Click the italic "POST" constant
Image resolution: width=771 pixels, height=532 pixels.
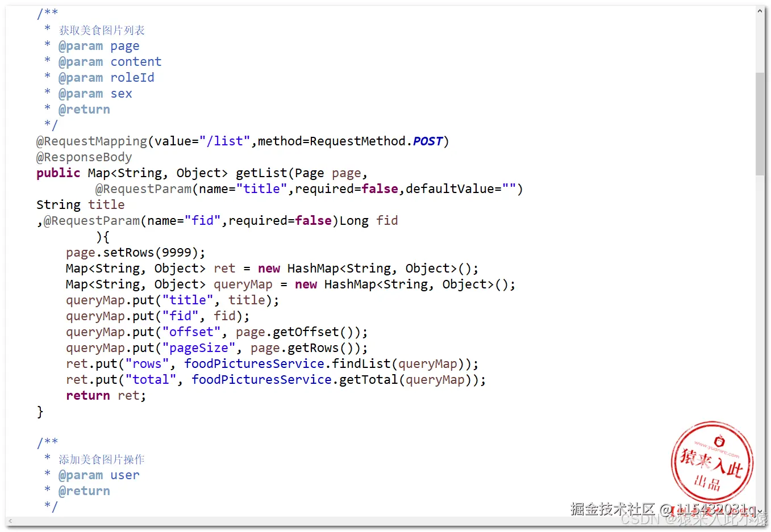click(428, 141)
